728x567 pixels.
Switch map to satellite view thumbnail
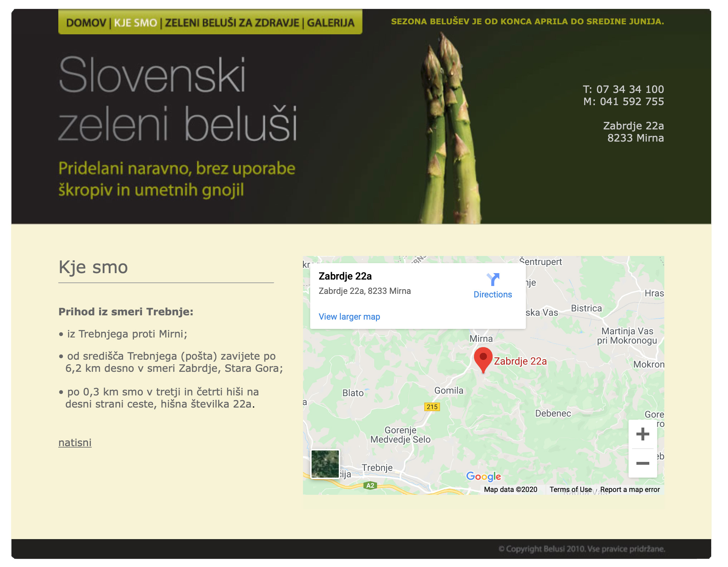point(325,464)
